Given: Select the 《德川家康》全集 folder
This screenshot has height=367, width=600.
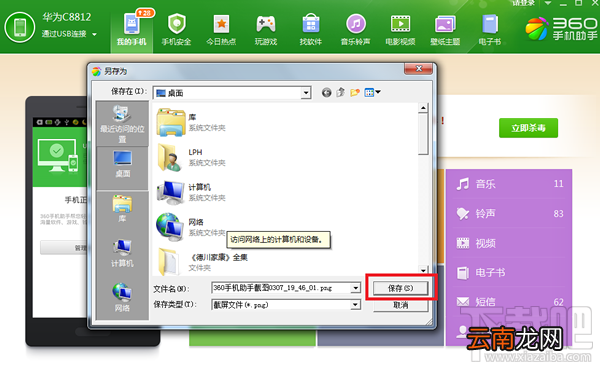Looking at the screenshot, I should 202,262.
